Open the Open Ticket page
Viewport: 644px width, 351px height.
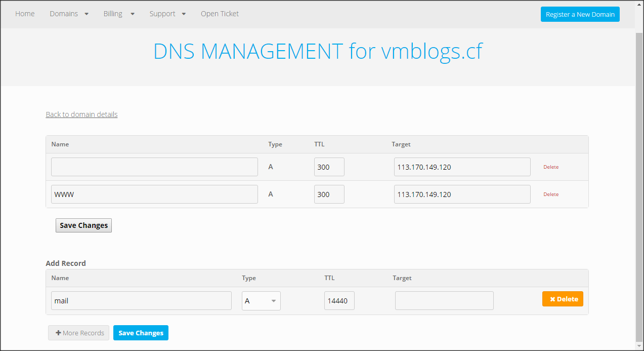point(220,14)
